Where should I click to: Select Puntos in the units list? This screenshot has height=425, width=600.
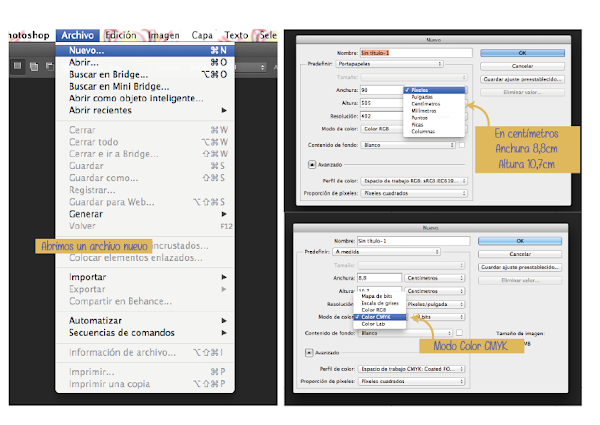434,118
